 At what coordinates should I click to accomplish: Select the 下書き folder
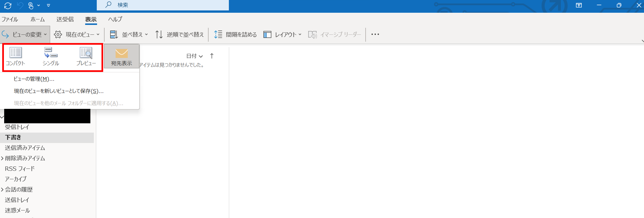(47, 137)
